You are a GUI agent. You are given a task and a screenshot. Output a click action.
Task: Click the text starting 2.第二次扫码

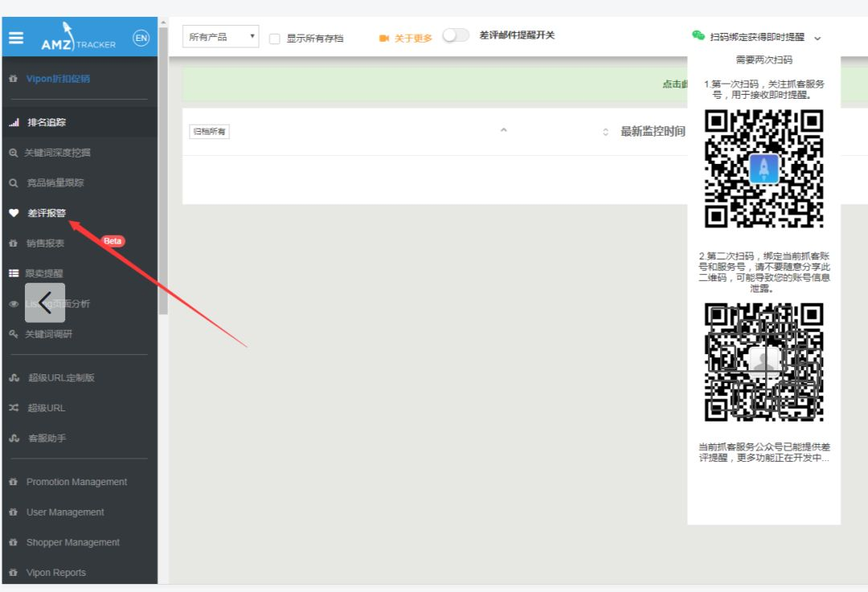764,272
